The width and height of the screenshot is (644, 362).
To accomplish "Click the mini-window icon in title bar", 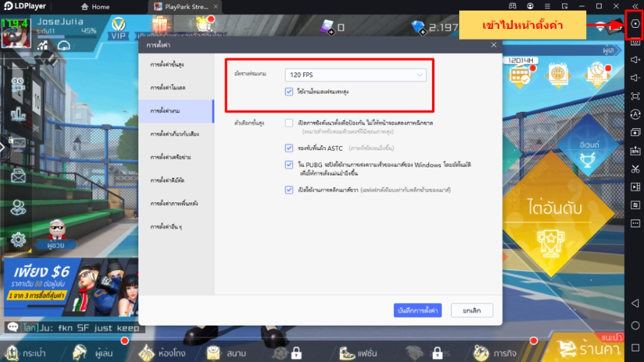I will click(x=565, y=6).
